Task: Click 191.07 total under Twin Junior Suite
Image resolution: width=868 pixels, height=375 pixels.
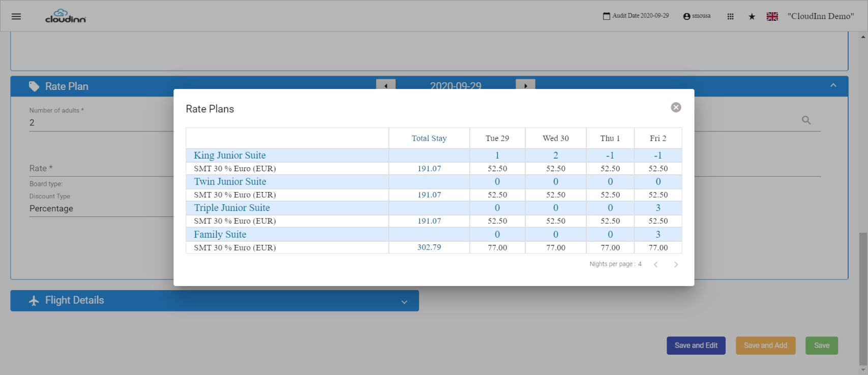Action: [429, 195]
